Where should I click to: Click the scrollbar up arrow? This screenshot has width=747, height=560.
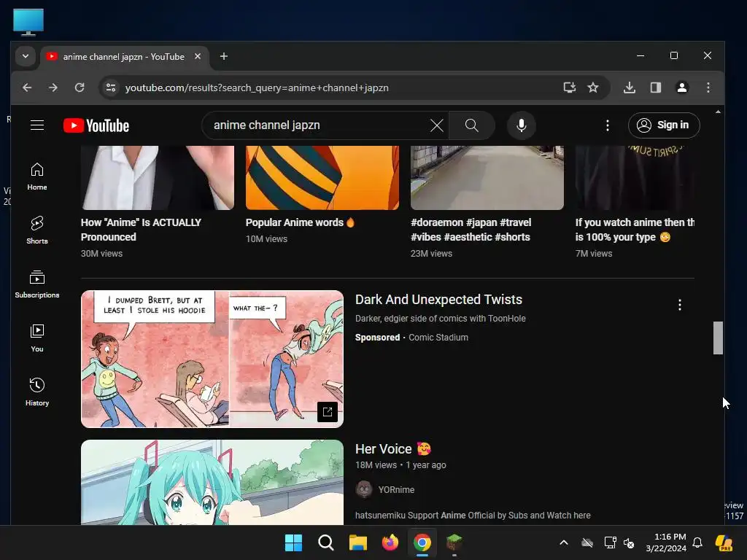pos(718,112)
